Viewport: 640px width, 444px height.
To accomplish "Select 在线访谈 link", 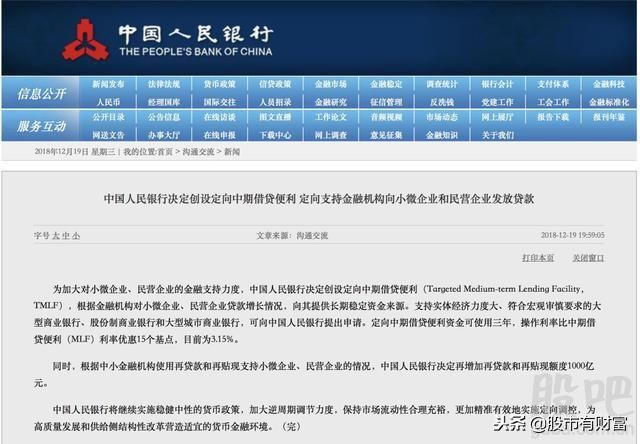I will [x=220, y=118].
